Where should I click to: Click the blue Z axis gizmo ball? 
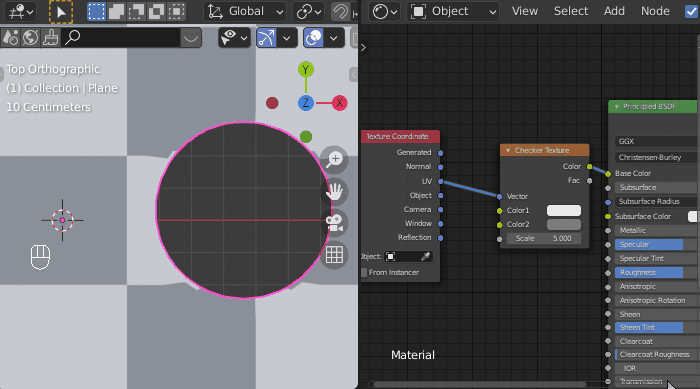tap(306, 103)
